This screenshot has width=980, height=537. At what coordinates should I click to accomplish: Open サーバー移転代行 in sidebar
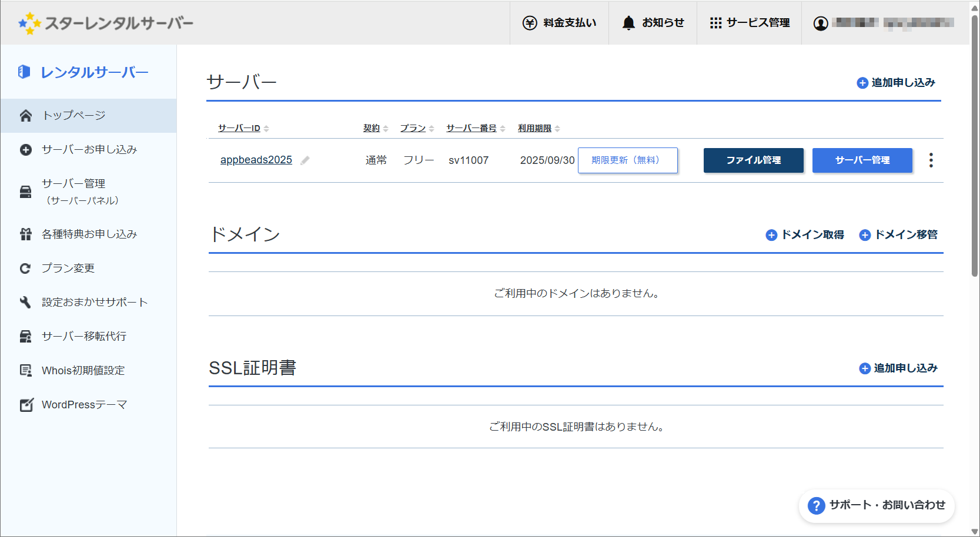(x=88, y=337)
